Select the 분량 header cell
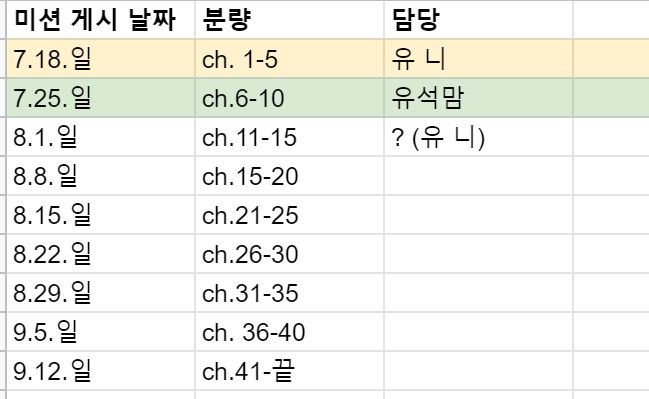649x399 pixels. (289, 20)
